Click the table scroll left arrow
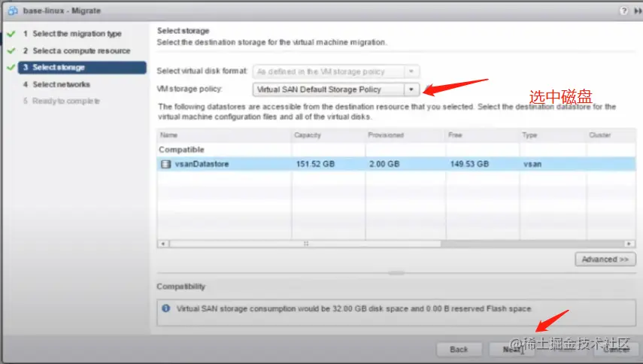Image resolution: width=643 pixels, height=364 pixels. point(163,244)
